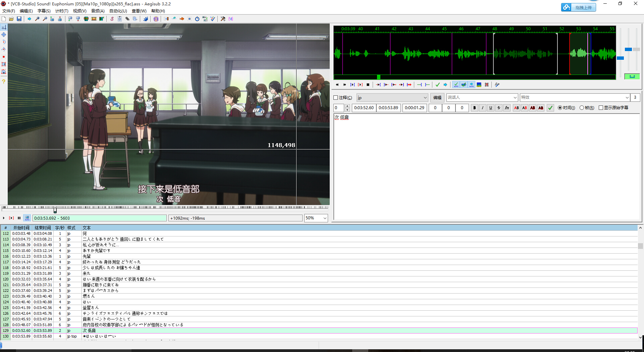Select the Vector clip tool

click(x=4, y=72)
